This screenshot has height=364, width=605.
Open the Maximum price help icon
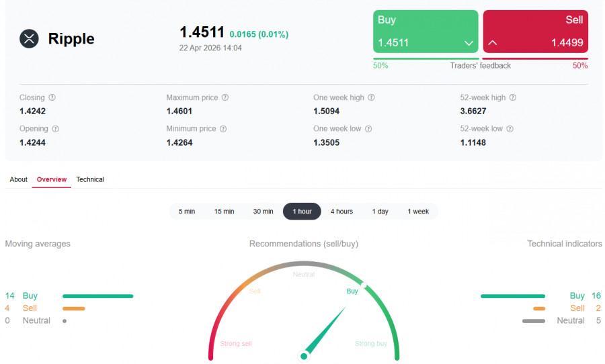pos(225,97)
